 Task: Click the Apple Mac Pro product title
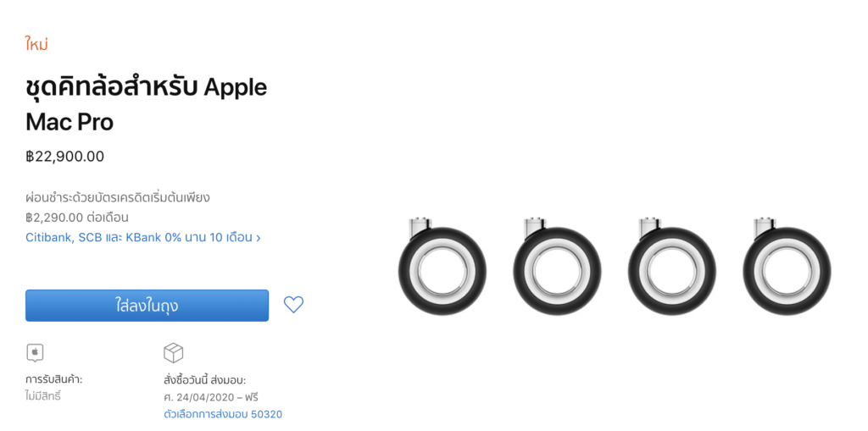[x=146, y=104]
